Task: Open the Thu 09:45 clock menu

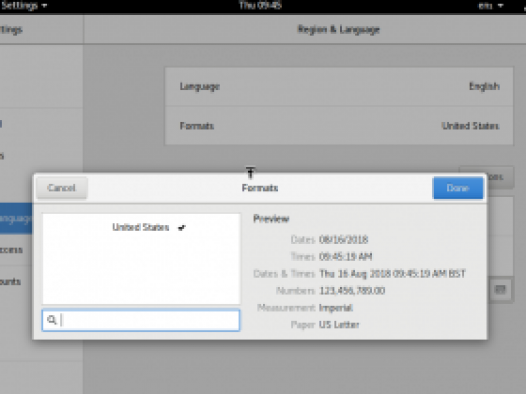Action: coord(260,5)
